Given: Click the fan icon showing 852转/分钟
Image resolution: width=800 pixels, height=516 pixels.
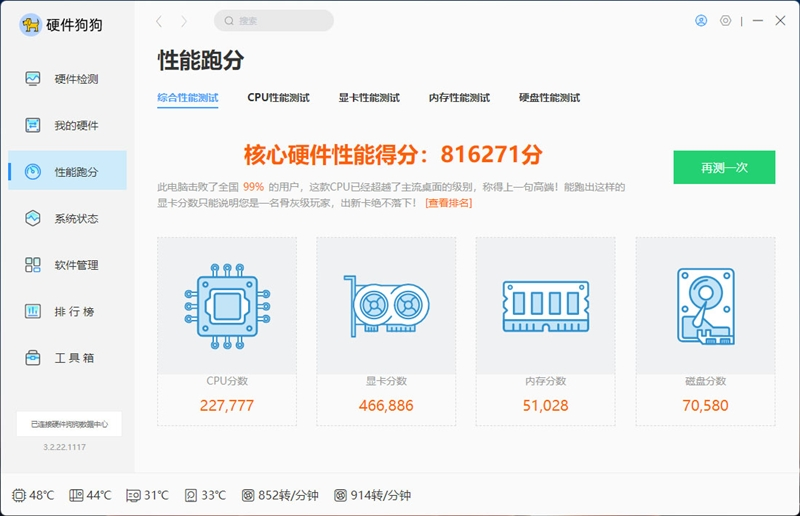Looking at the screenshot, I should [248, 495].
